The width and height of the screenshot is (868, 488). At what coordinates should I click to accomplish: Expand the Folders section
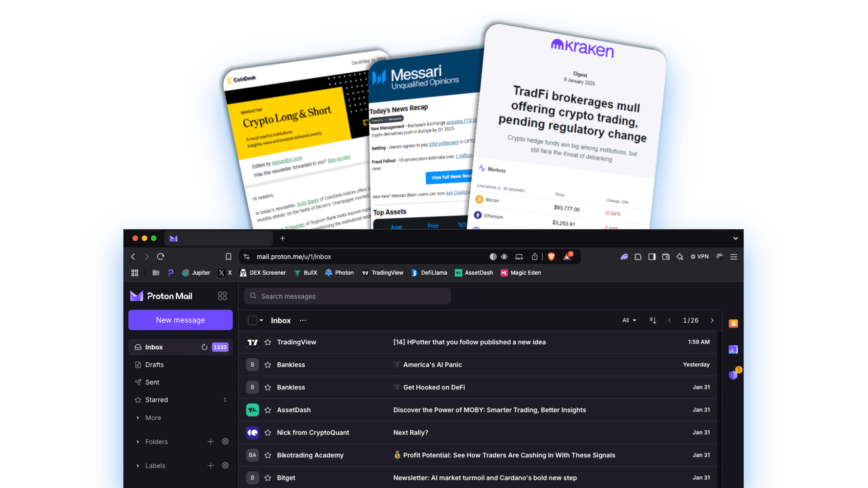[x=152, y=442]
